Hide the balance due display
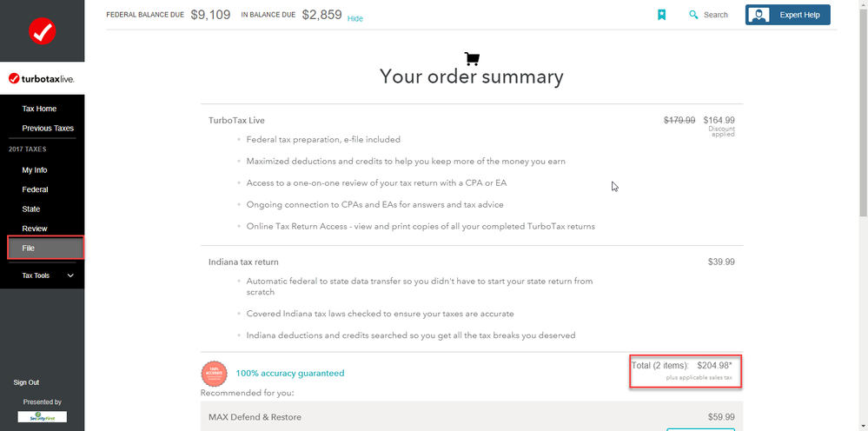 tap(355, 18)
